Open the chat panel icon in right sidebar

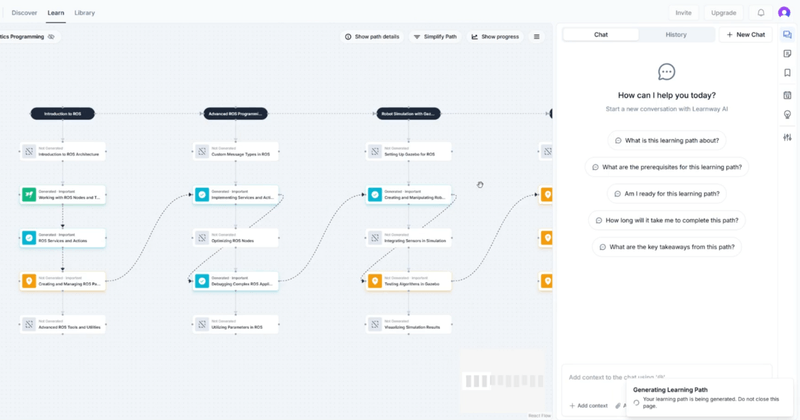tap(787, 35)
